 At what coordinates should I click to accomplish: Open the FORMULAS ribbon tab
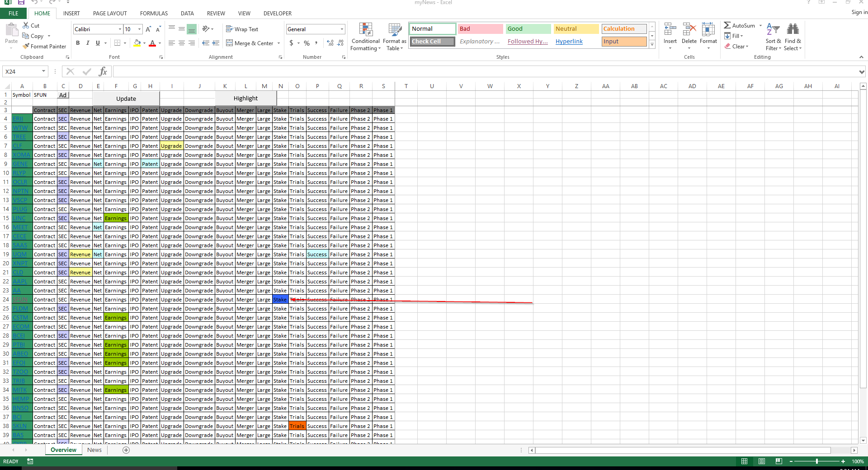154,14
